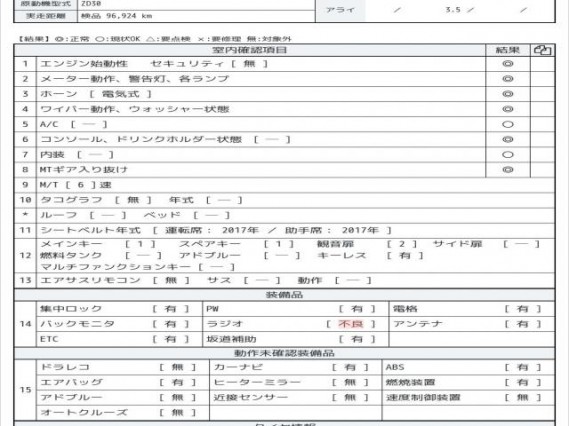Screen dimensions: 569x426
Task: Click the ○ result for 内装 row
Action: tap(508, 155)
